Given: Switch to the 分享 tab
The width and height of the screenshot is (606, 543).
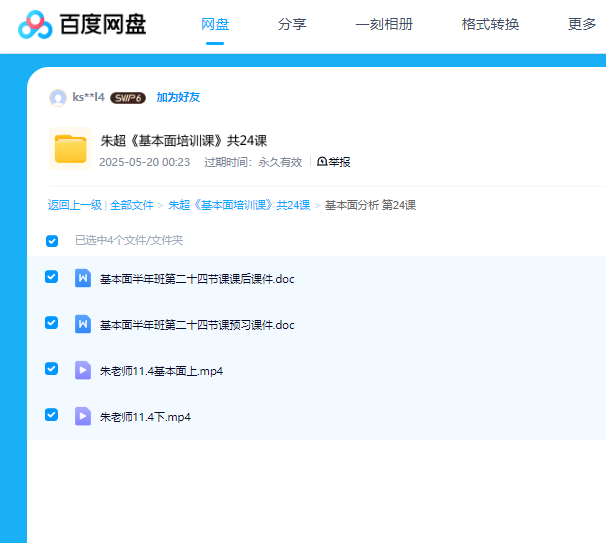Looking at the screenshot, I should (292, 24).
